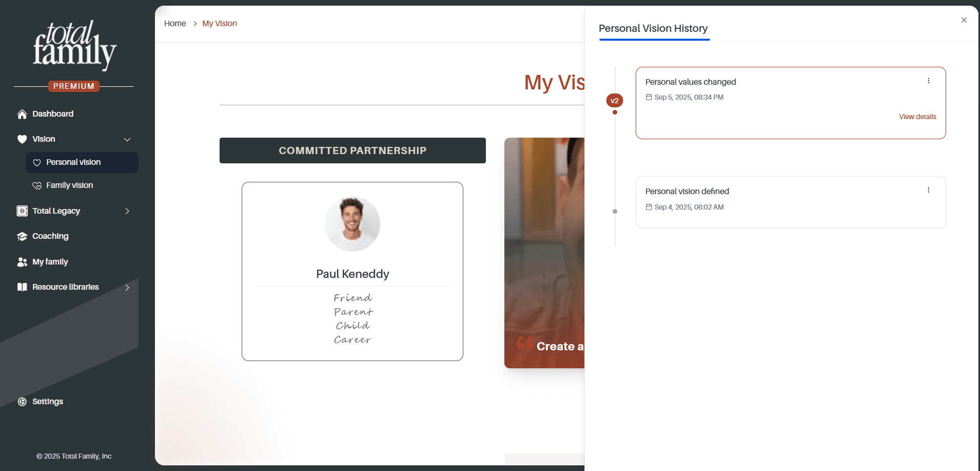Click the v2 timeline marker
This screenshot has height=471, width=980.
point(615,101)
